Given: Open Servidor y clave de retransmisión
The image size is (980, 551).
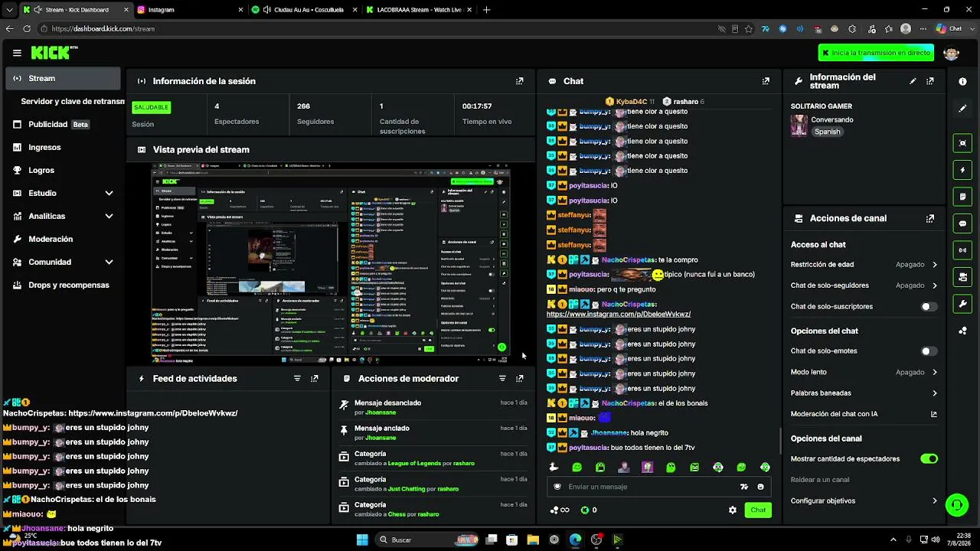Looking at the screenshot, I should [x=73, y=102].
